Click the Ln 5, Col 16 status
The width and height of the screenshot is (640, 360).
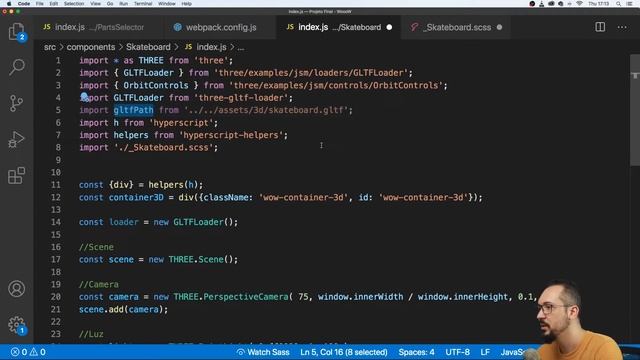point(344,352)
